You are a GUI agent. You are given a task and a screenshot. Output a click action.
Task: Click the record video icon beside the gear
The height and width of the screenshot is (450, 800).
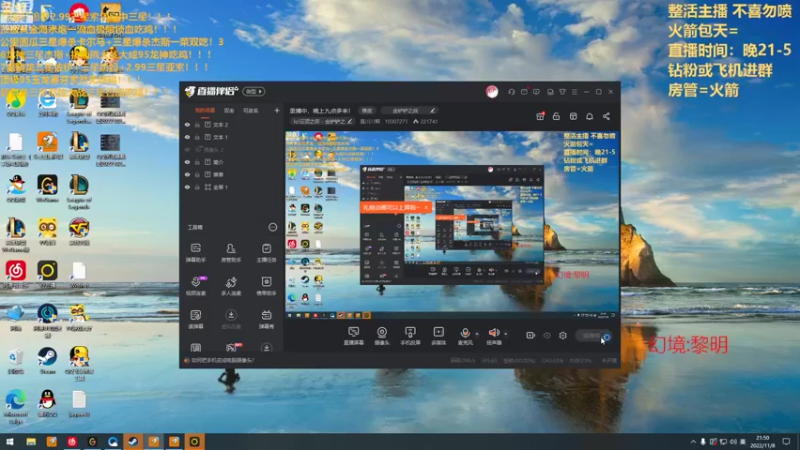point(530,335)
